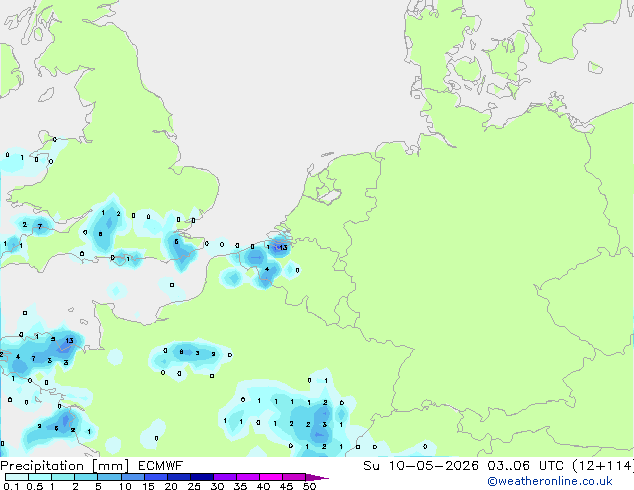This screenshot has height=490, width=634.
Task: Pick the lightest 0.1–0.5 mm legend swatch
Action: pos(17,477)
